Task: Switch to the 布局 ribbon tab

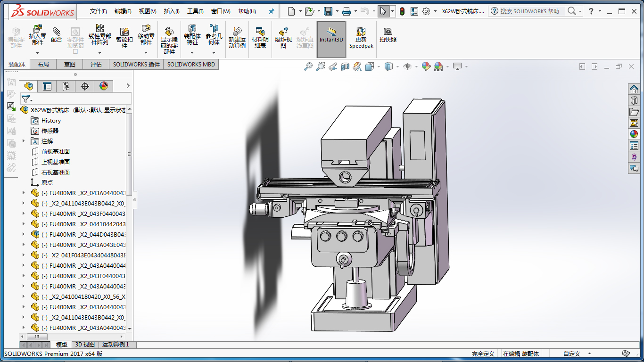Action: click(43, 65)
